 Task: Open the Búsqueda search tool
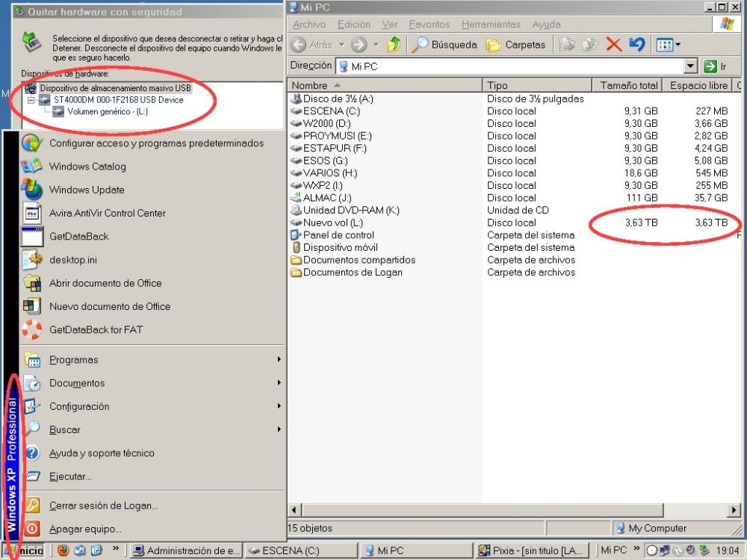tap(444, 45)
